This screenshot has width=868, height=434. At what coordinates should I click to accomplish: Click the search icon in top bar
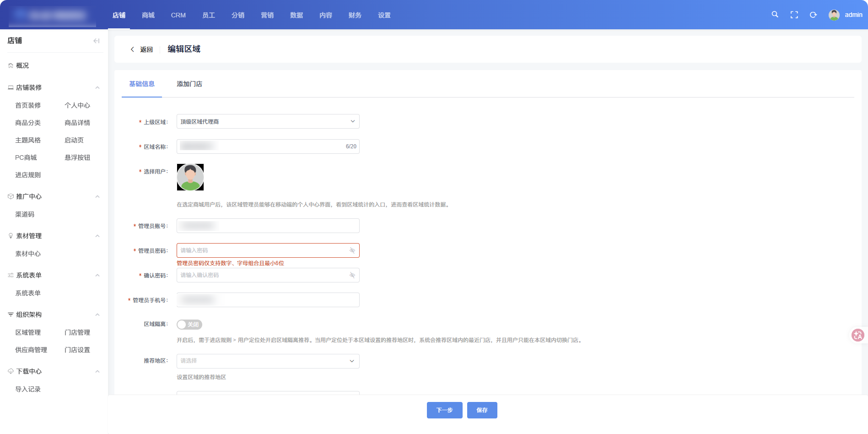pos(775,15)
